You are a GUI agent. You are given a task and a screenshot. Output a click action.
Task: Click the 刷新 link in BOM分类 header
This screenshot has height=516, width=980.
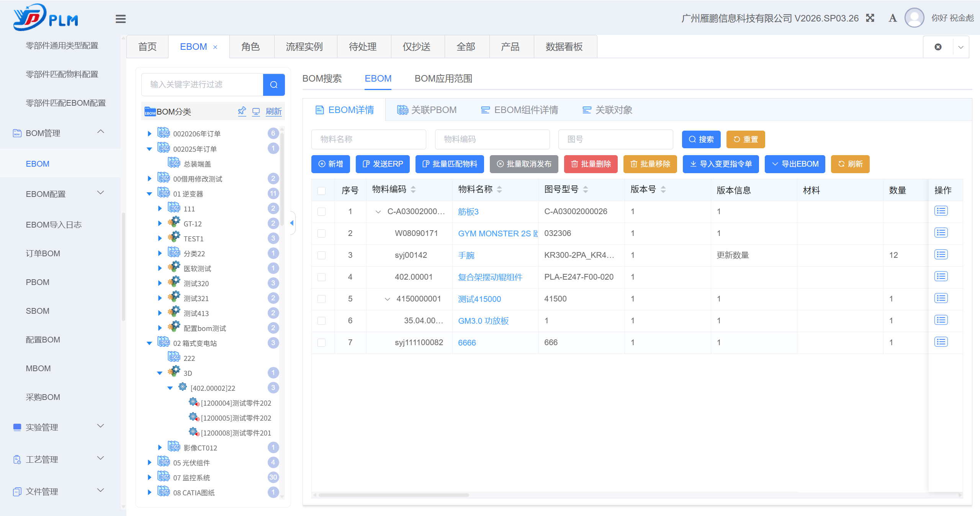coord(274,111)
